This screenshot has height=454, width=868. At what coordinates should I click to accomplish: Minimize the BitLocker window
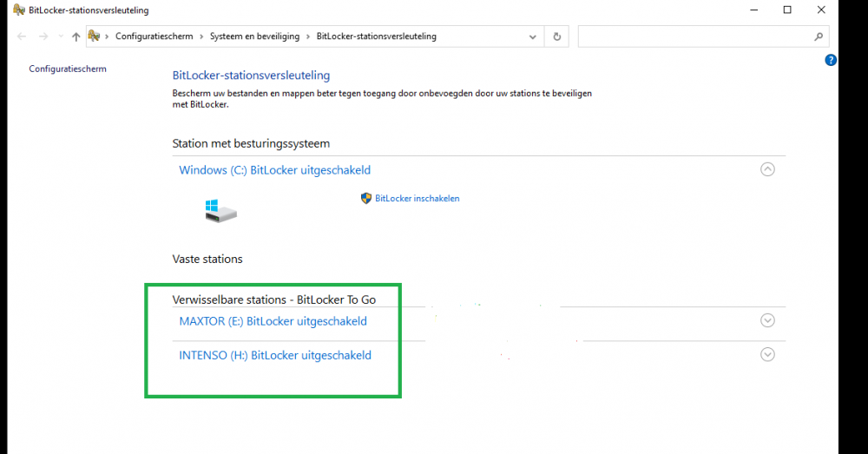(x=754, y=10)
